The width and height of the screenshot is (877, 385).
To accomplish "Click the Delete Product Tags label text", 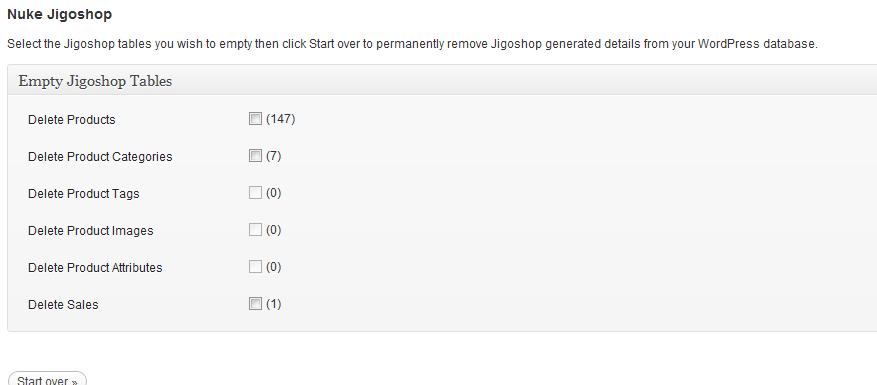I will point(84,194).
